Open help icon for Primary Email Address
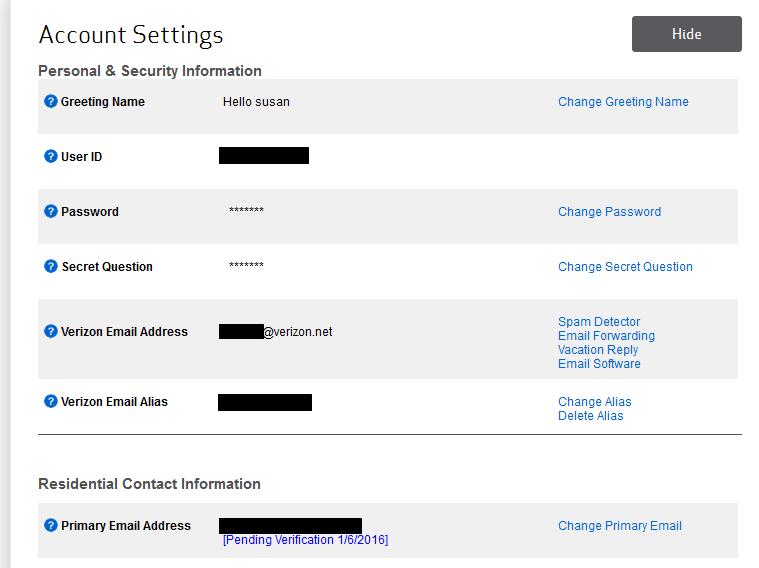The height and width of the screenshot is (568, 759). (x=51, y=526)
